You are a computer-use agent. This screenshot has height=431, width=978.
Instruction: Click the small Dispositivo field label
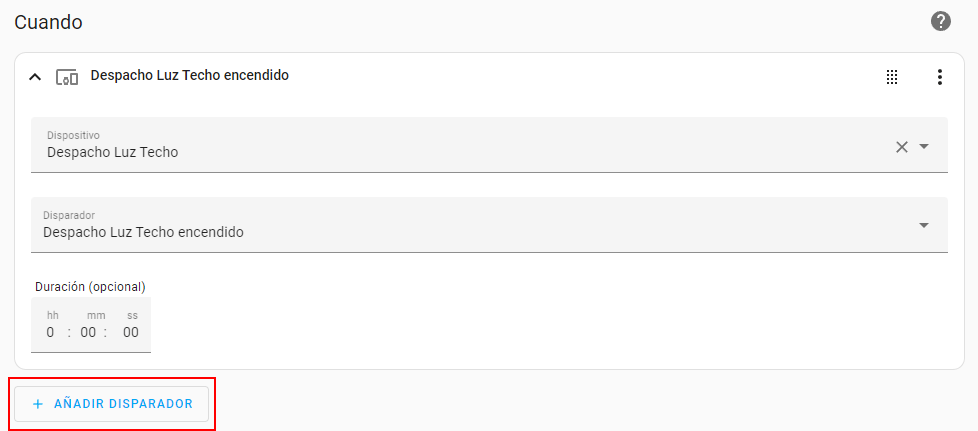[73, 135]
